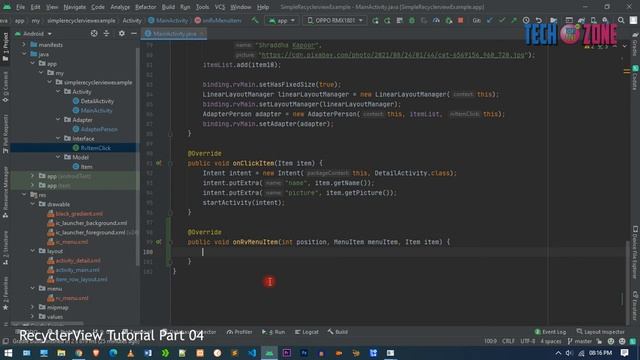Image resolution: width=640 pixels, height=360 pixels.
Task: Open the Logcat tool window button
Action: (307, 332)
